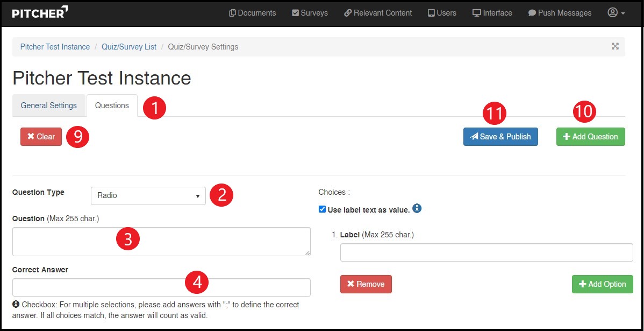Open Interface settings in navbar
644x331 pixels.
pos(492,13)
